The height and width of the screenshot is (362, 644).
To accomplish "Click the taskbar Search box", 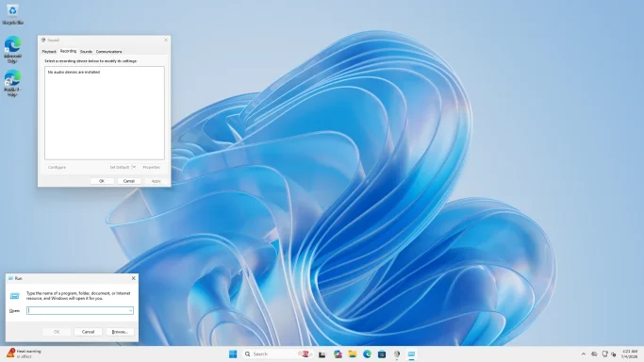I will (277, 354).
